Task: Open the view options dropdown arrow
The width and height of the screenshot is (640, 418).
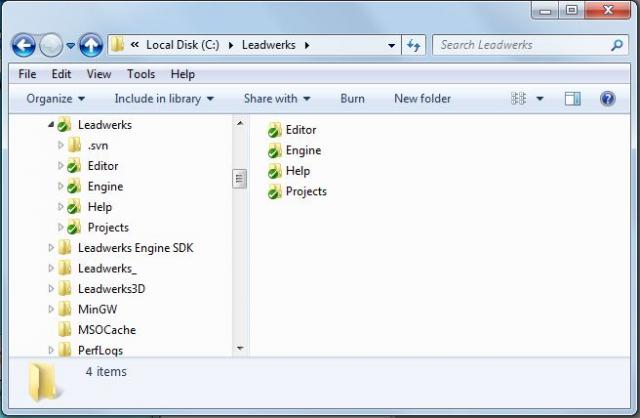Action: point(540,98)
